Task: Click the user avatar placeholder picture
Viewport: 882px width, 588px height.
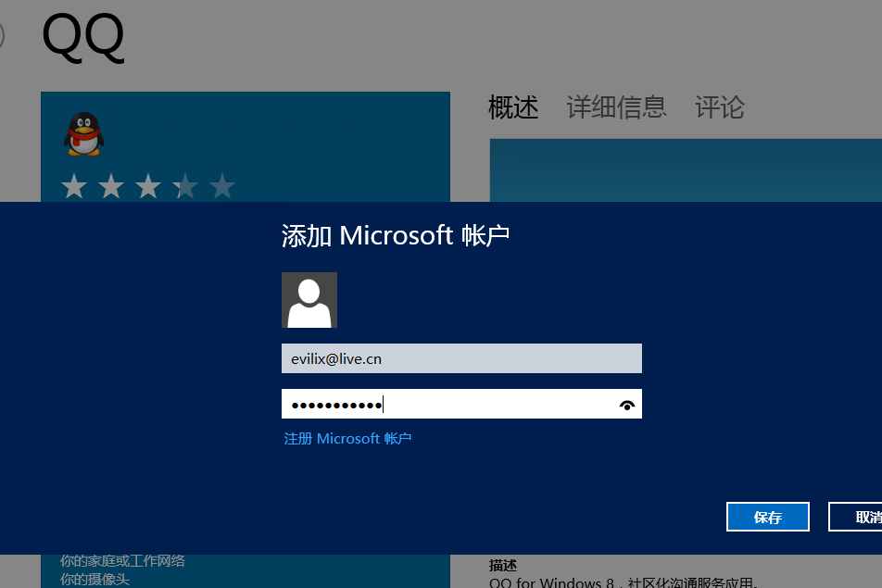Action: point(309,300)
